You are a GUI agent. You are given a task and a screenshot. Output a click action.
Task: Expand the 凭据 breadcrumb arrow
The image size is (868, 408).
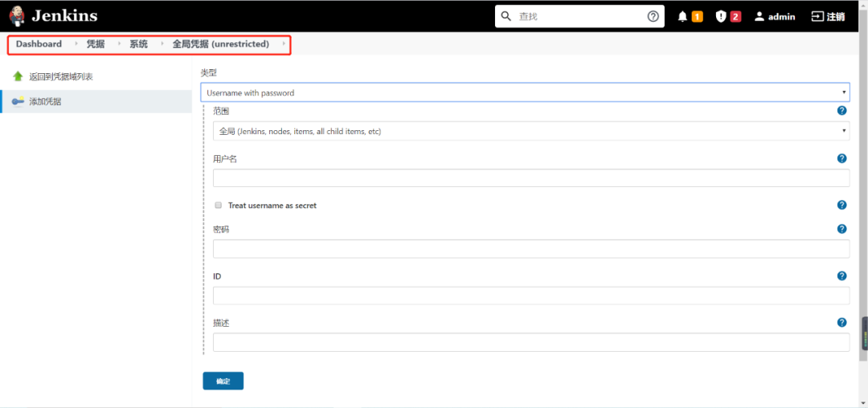tap(119, 43)
